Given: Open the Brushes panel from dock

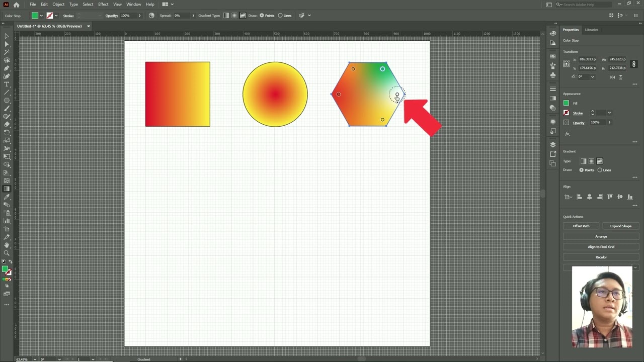Looking at the screenshot, I should click(x=553, y=65).
